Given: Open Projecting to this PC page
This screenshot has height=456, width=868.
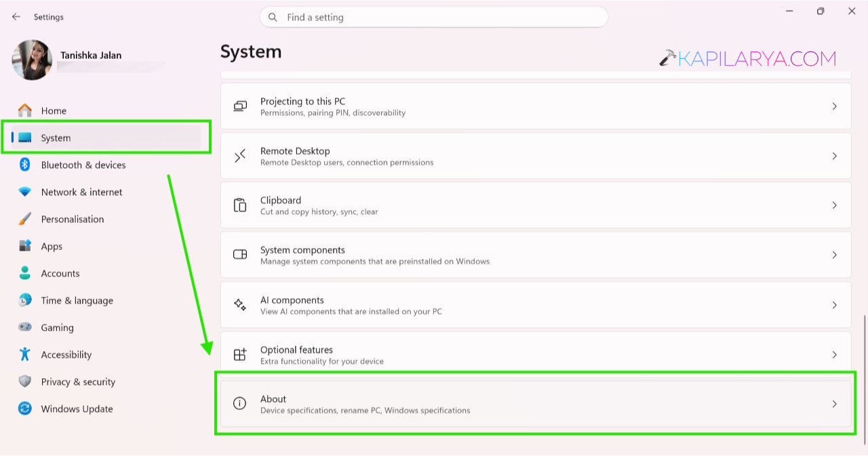Looking at the screenshot, I should click(536, 106).
